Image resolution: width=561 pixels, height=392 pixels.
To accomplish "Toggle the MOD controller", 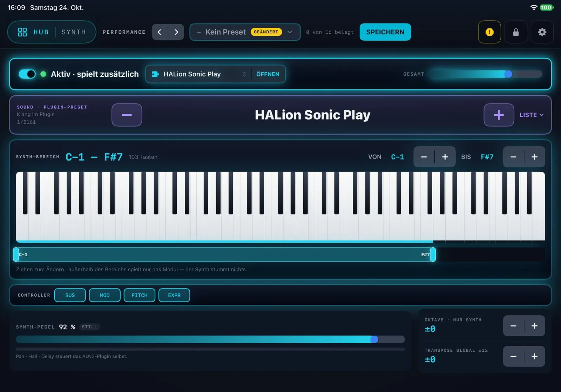I will (105, 295).
